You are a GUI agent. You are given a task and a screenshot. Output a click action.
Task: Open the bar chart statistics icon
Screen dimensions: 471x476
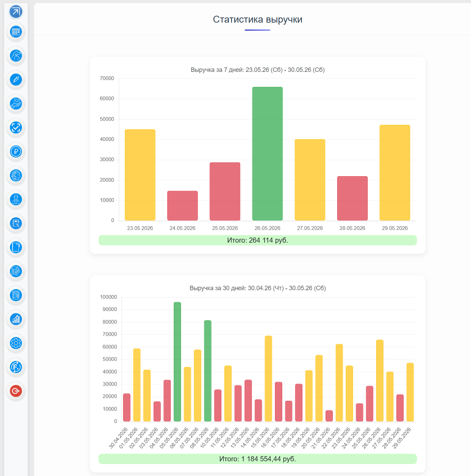point(16,319)
